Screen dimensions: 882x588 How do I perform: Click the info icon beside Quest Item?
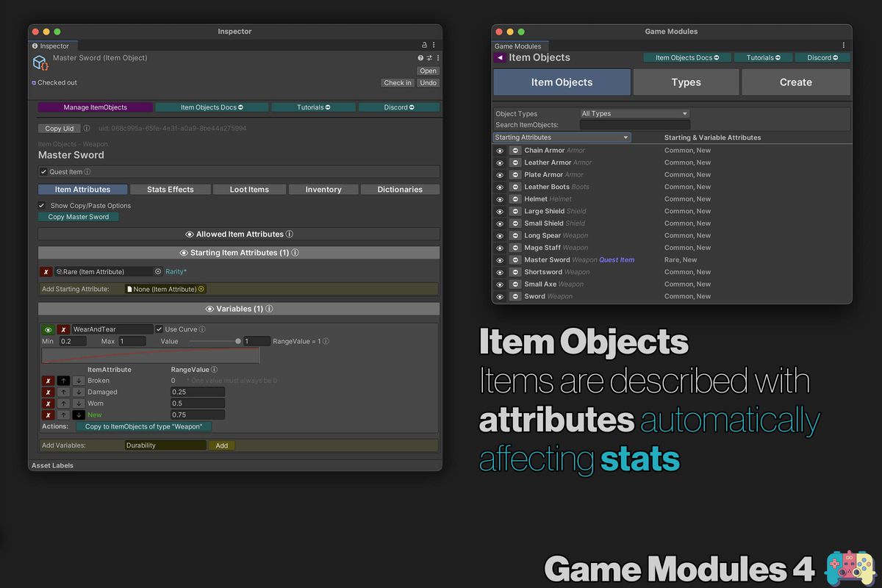pyautogui.click(x=87, y=172)
